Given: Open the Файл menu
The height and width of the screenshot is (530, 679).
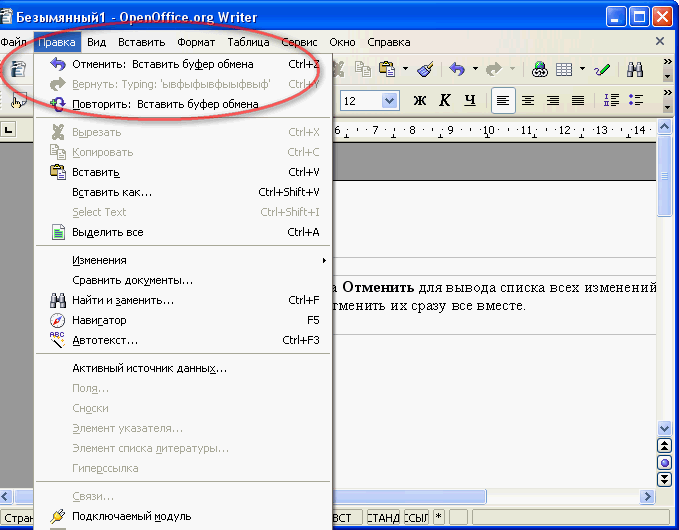Looking at the screenshot, I should click(13, 42).
